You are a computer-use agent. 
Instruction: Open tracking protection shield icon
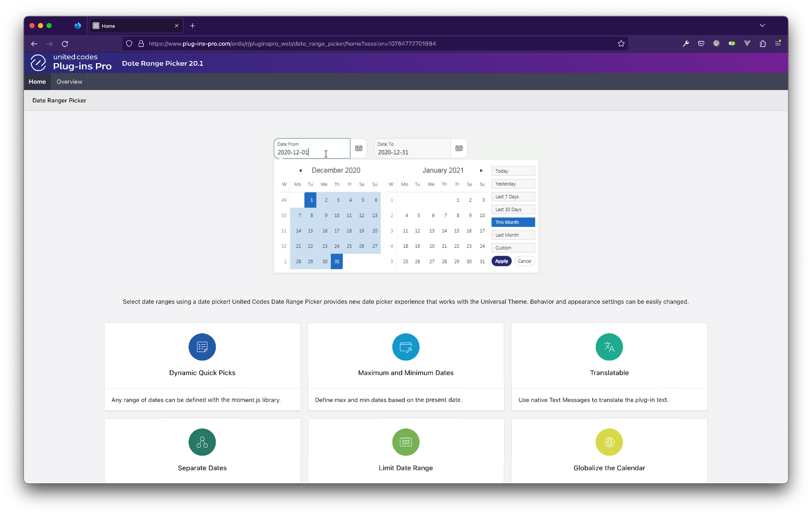click(129, 44)
